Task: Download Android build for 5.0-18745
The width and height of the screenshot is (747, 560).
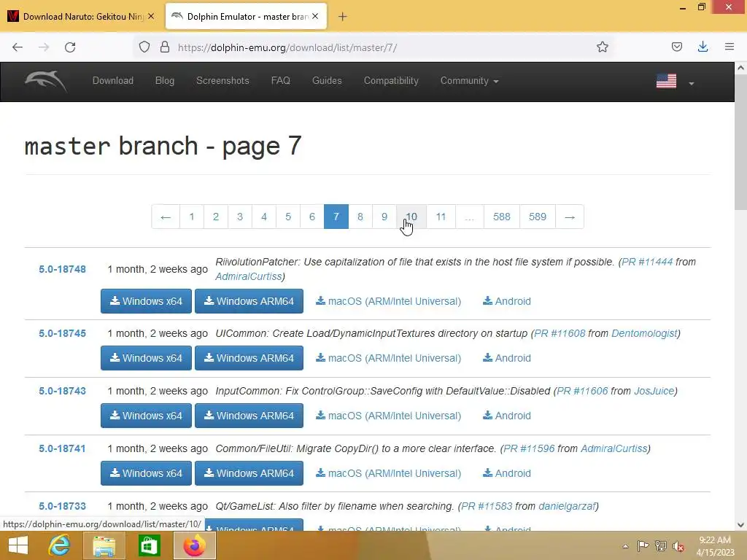Action: coord(507,358)
